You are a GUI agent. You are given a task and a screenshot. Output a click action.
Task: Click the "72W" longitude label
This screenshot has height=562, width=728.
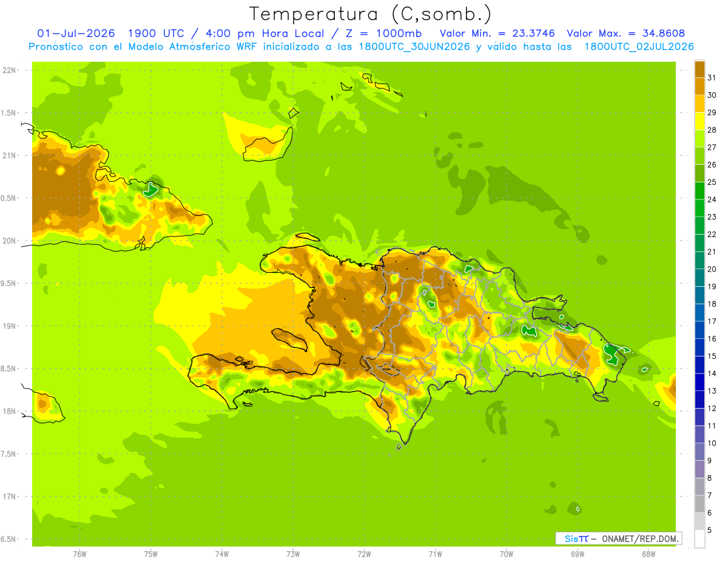[x=364, y=555]
